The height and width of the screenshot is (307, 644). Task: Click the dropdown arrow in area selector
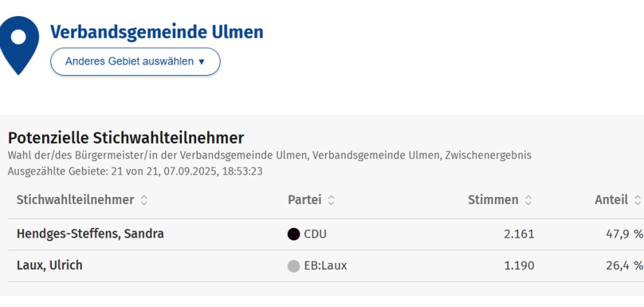[x=202, y=62]
